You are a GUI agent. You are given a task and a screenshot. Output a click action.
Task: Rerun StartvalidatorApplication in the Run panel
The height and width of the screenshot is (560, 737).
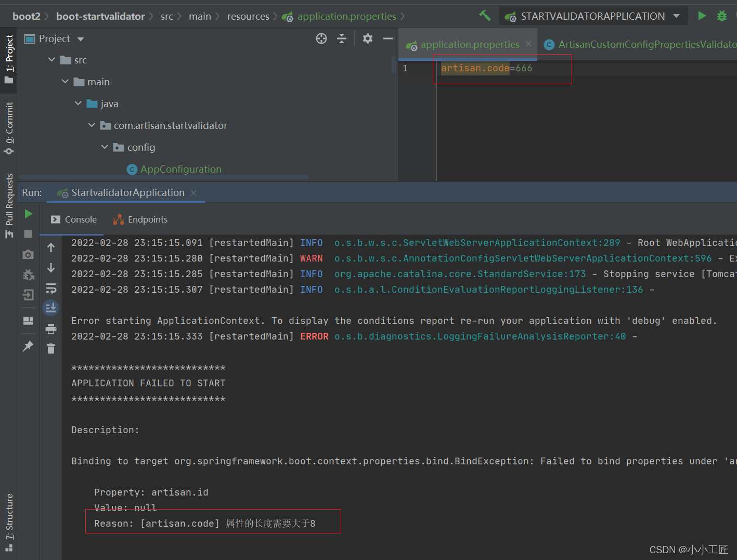pos(29,214)
